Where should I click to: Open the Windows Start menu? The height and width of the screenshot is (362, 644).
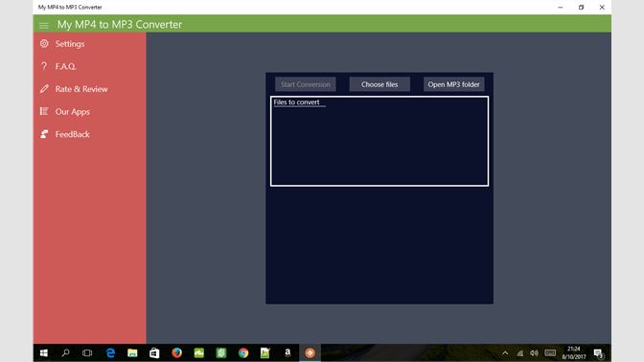pos(44,352)
